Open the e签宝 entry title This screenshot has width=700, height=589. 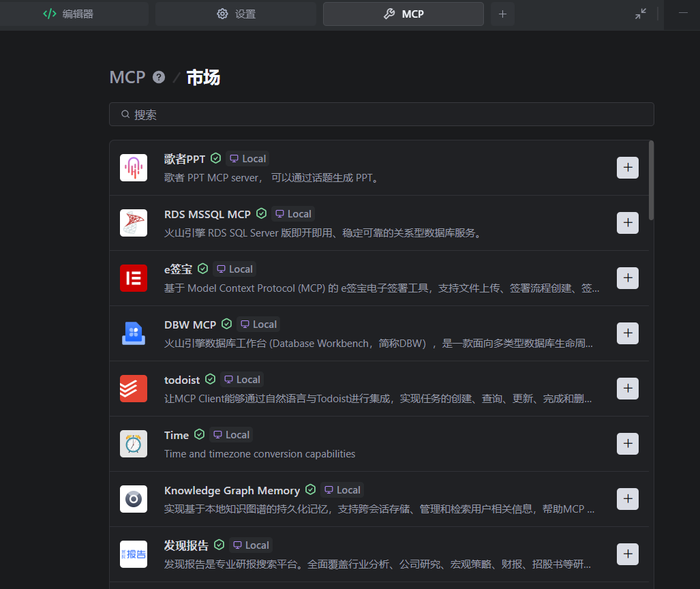(178, 269)
